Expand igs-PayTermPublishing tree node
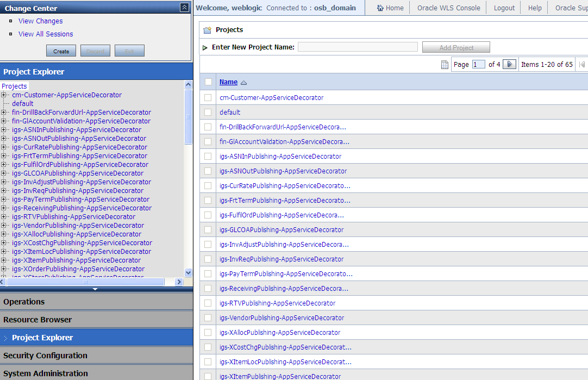The height and width of the screenshot is (380, 588). (3, 199)
